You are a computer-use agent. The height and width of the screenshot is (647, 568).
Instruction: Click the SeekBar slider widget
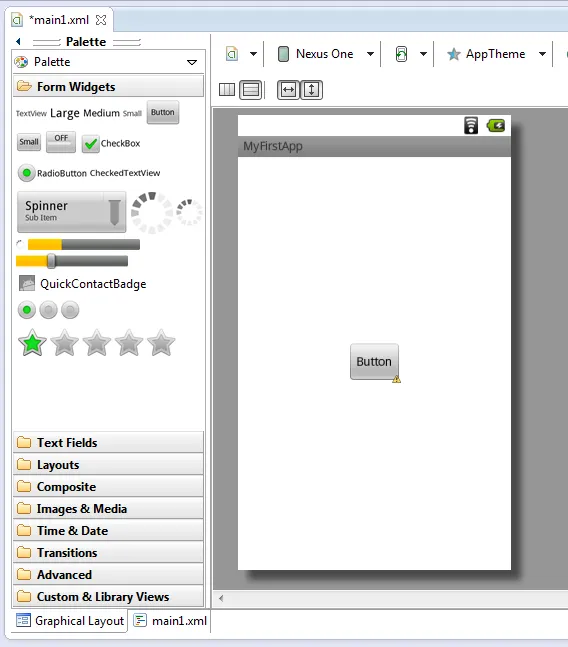coord(72,261)
